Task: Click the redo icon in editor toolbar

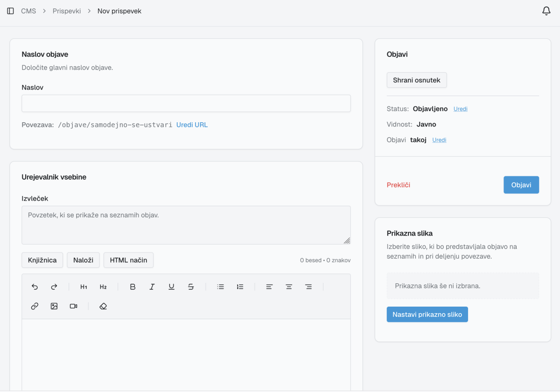Action: (x=54, y=287)
